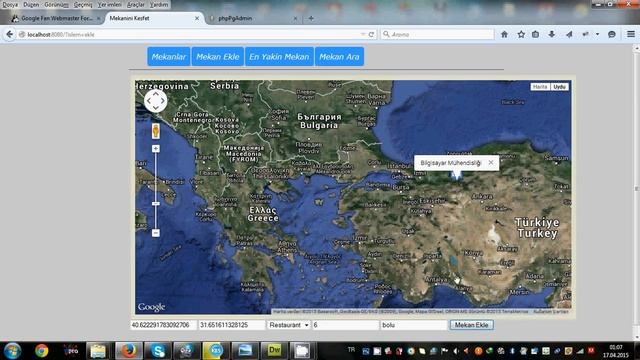Expand dropdown arrow beside the toolbar sync icon

point(598,34)
